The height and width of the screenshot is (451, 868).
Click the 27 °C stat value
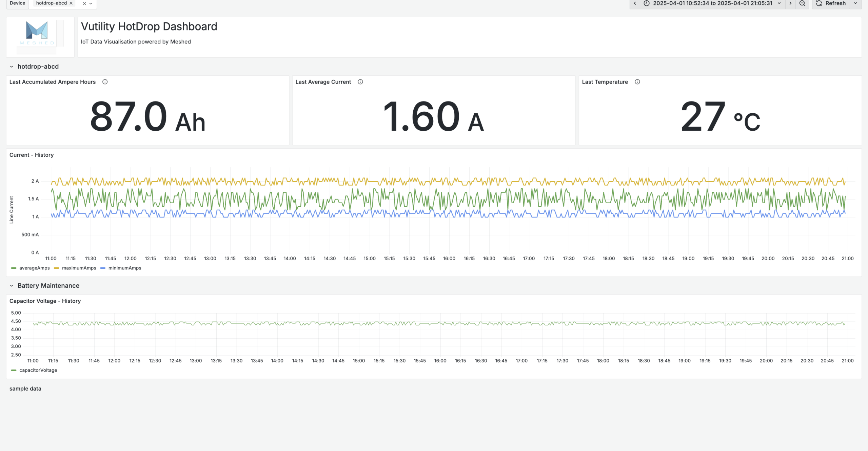(x=721, y=116)
